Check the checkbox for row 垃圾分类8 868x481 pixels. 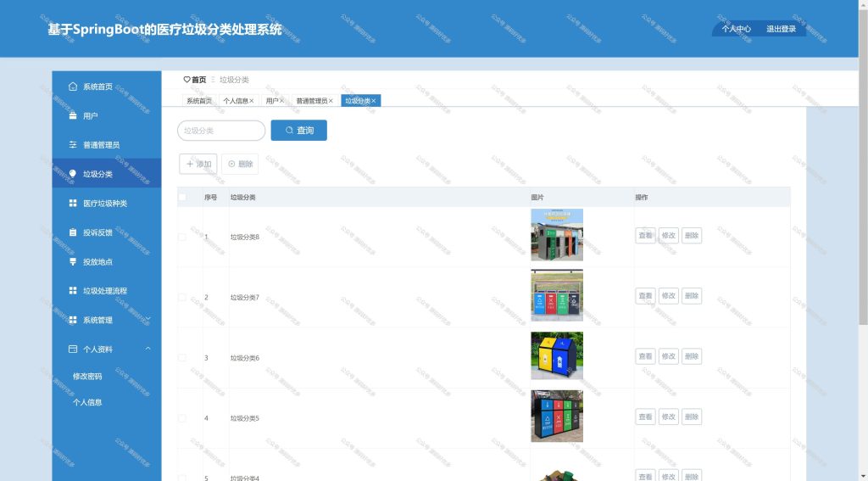click(x=182, y=237)
